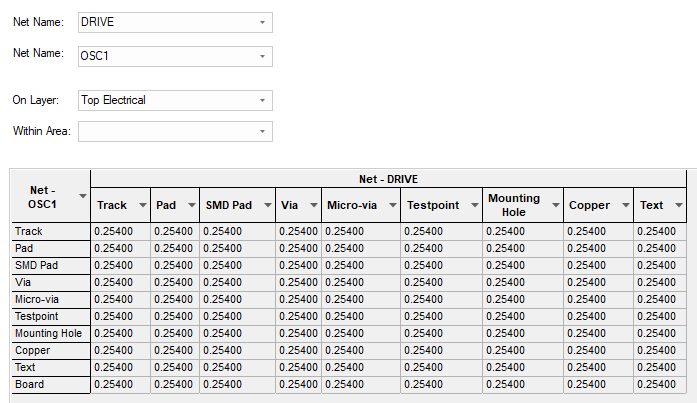This screenshot has height=403, width=697.
Task: Expand the On Layer dropdown
Action: pos(262,100)
